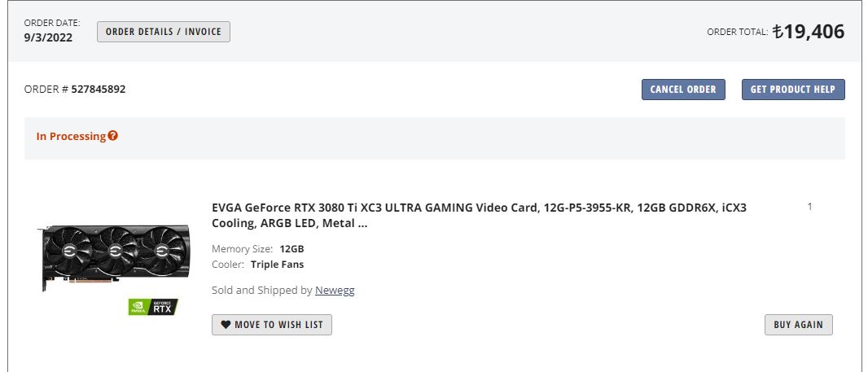Click the Memory Size 12GB value
Viewport: 868px width, 372px height.
click(292, 249)
